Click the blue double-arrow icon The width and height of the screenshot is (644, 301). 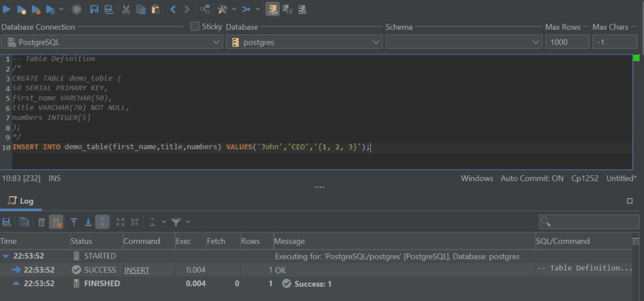[246, 9]
